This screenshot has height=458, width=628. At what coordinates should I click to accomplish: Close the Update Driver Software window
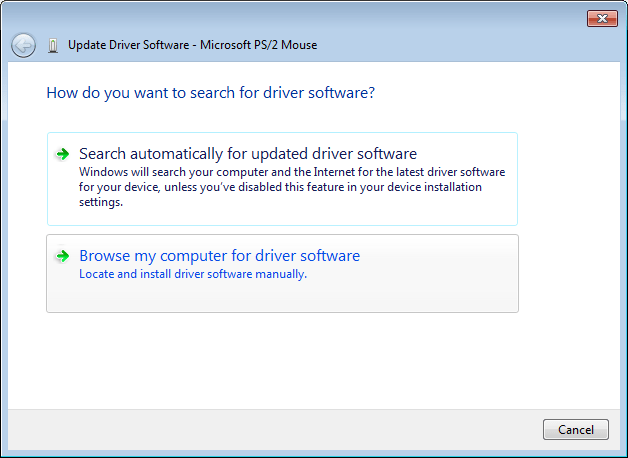(601, 18)
